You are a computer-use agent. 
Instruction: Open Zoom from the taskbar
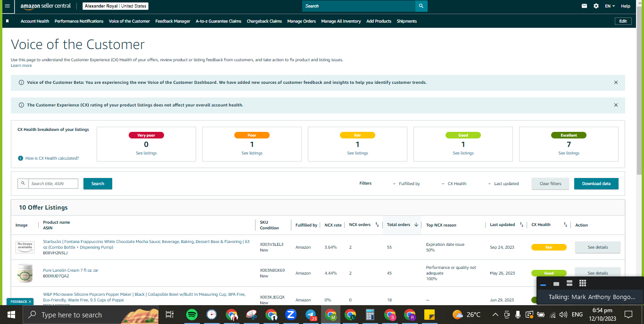(x=290, y=315)
